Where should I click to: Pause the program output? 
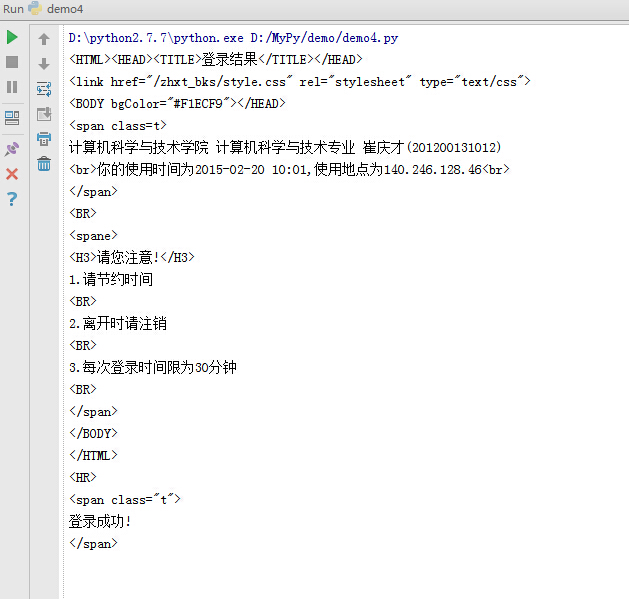coord(12,87)
